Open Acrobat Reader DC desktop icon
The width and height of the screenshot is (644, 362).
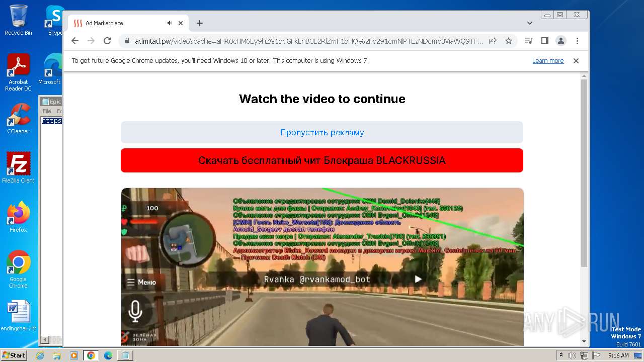18,72
